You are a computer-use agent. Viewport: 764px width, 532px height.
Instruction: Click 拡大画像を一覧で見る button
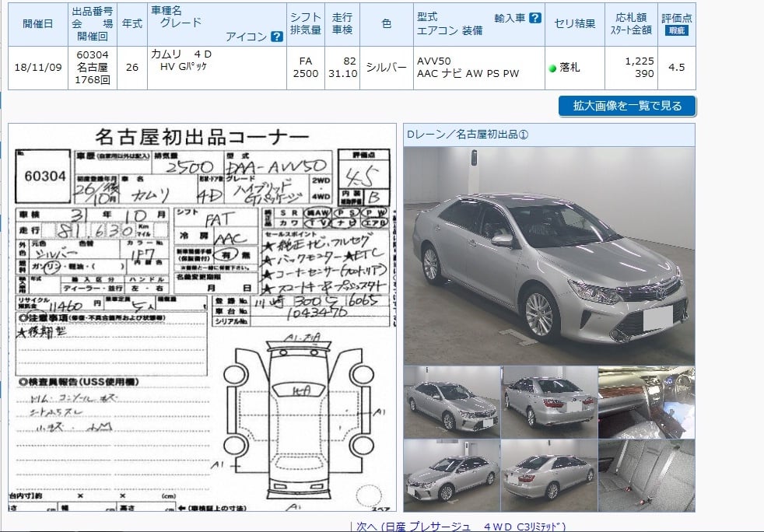click(627, 106)
